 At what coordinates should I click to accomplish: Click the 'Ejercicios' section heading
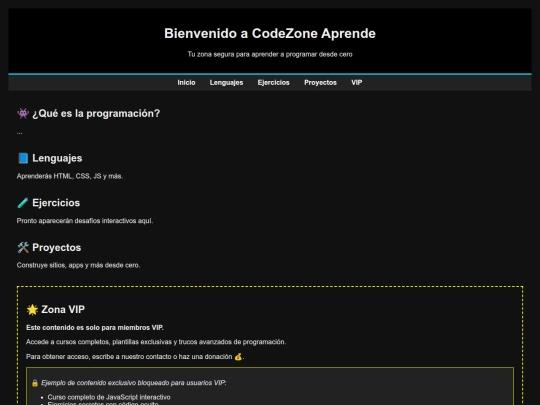[x=56, y=203]
